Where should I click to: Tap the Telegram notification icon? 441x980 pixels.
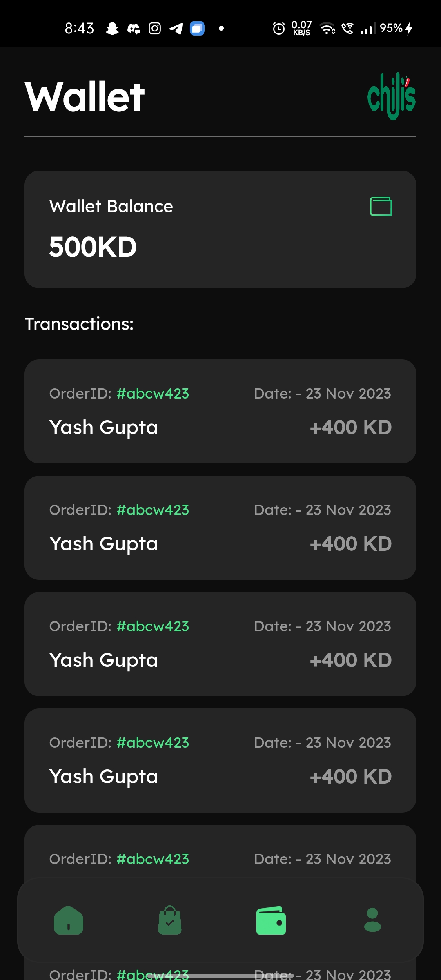[176, 28]
